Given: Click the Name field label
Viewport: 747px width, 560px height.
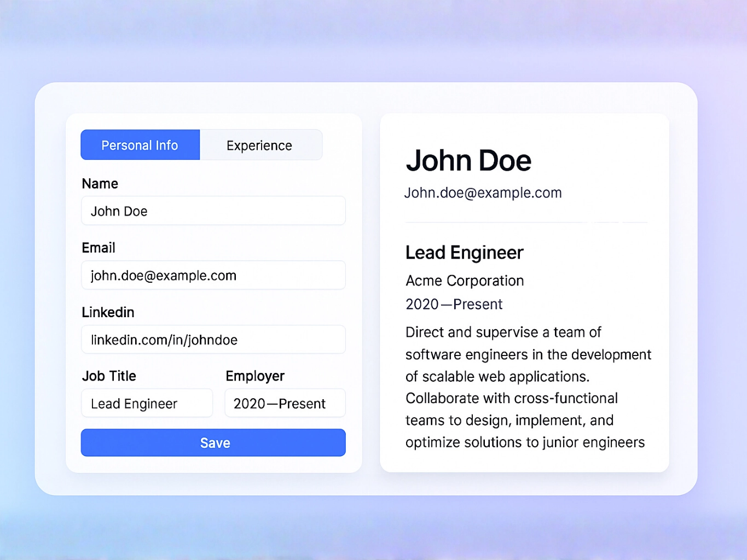Looking at the screenshot, I should (x=100, y=184).
